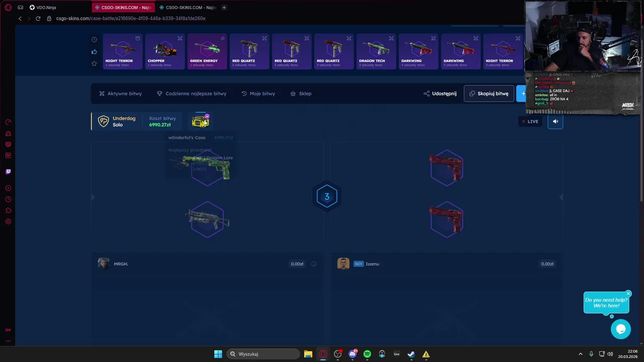Click the Twitch sidebar icon
Screen dimensions: 644x362
(x=8, y=171)
